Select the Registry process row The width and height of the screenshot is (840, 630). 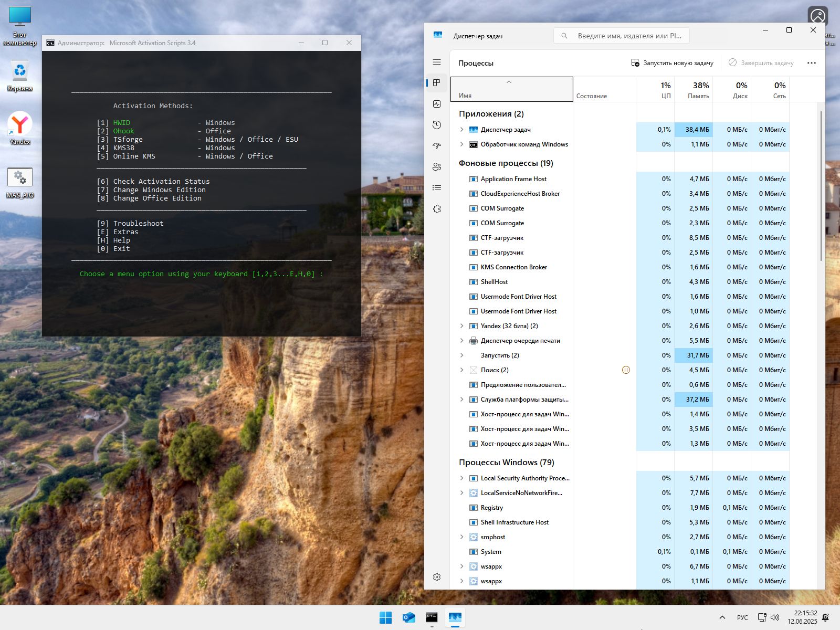click(x=619, y=508)
